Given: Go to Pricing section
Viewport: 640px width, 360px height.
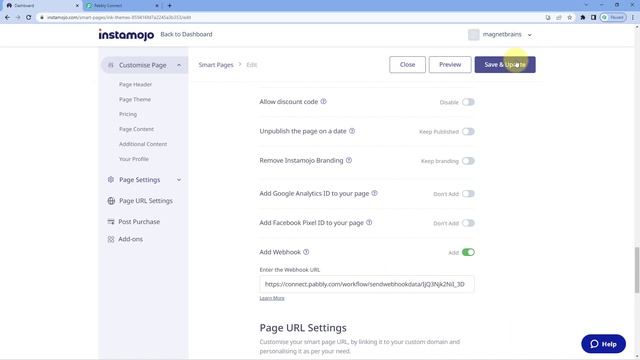Looking at the screenshot, I should click(128, 114).
